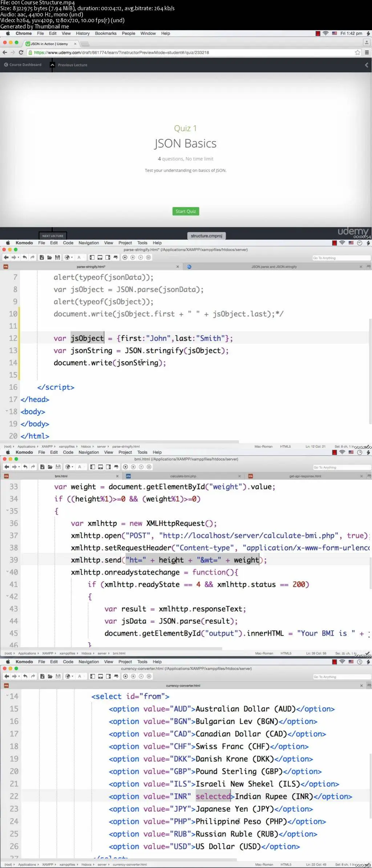Screen dimensions: 372x868
Task: Open Chrome's History menu
Action: click(82, 33)
